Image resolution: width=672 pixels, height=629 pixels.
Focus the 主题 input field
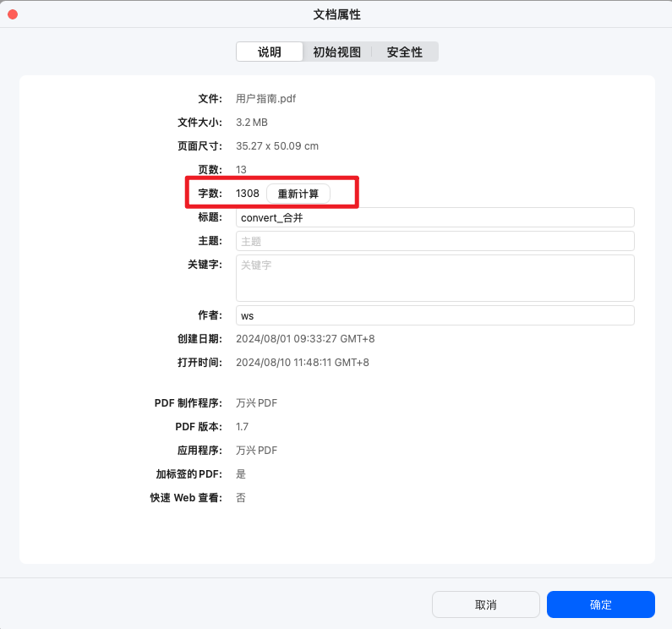(x=435, y=242)
